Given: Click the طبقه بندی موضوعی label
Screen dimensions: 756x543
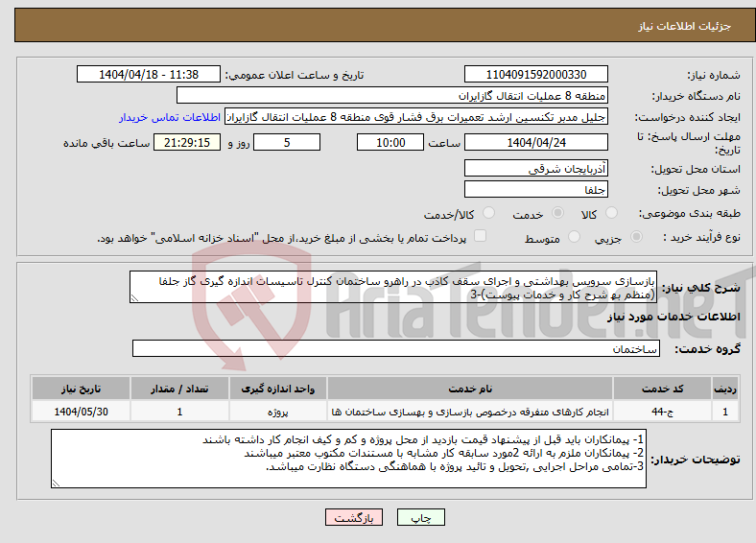Looking at the screenshot, I should point(690,213).
